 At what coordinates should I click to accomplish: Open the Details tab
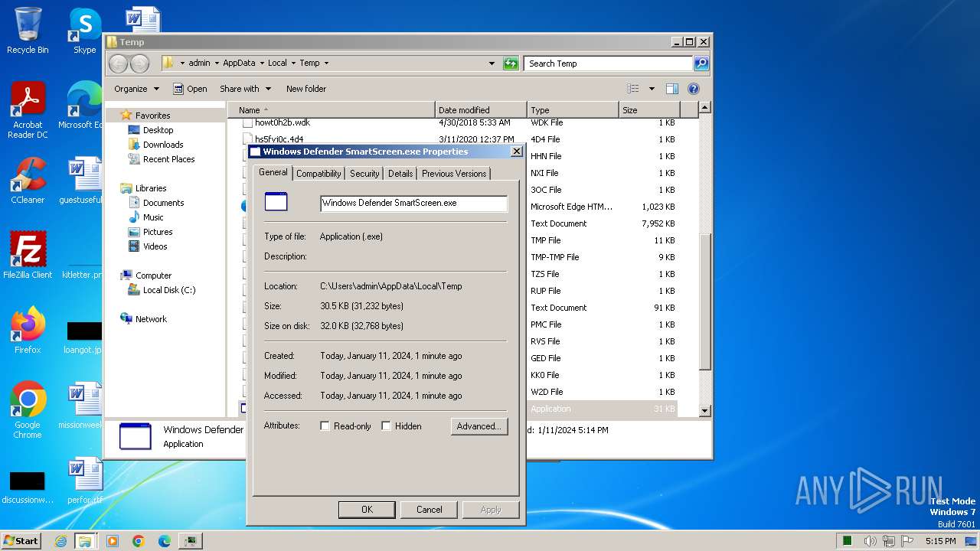400,174
